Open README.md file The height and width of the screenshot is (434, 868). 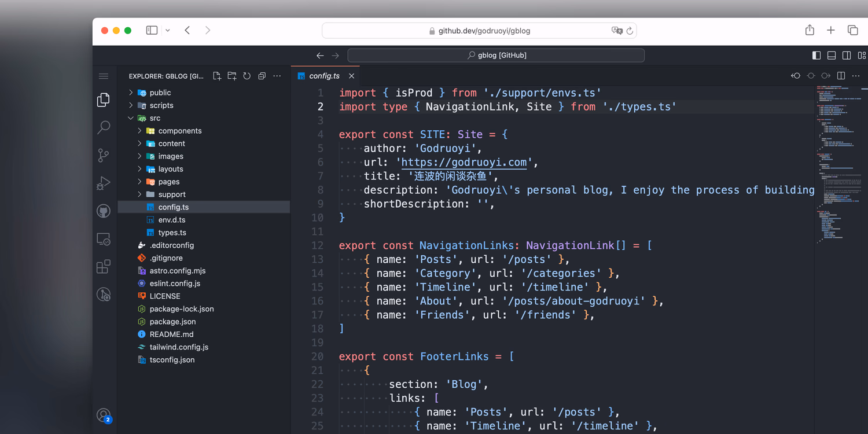click(x=204, y=334)
